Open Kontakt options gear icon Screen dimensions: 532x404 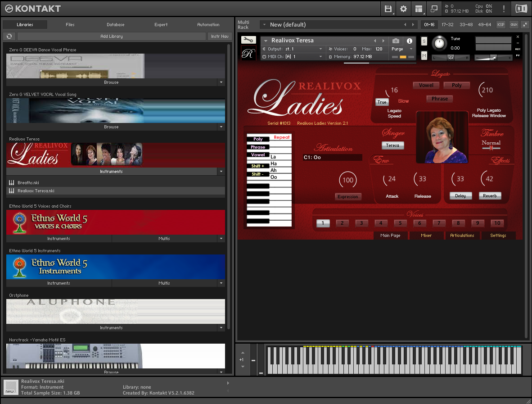click(x=403, y=9)
